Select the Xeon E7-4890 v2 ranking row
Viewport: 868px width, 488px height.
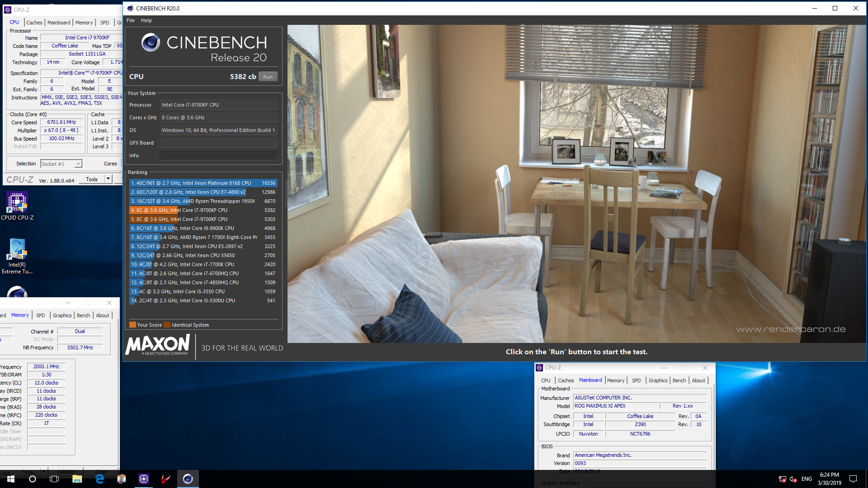(x=203, y=192)
